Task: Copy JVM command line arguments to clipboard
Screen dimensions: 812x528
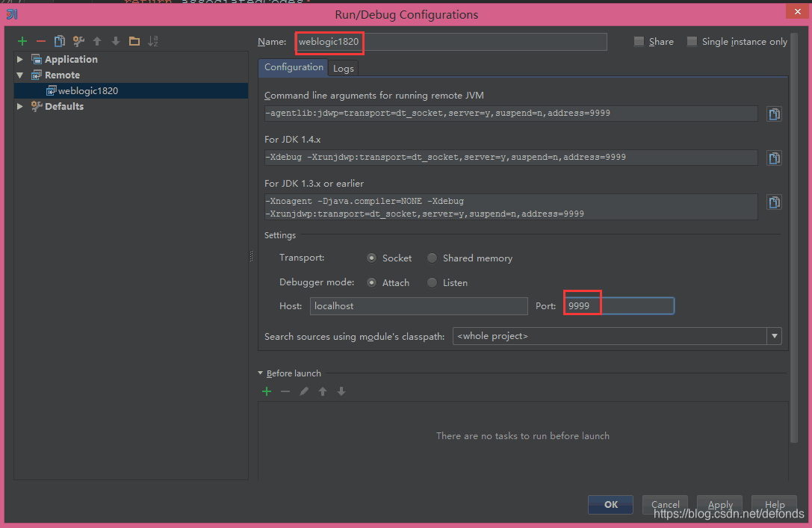Action: click(x=774, y=114)
